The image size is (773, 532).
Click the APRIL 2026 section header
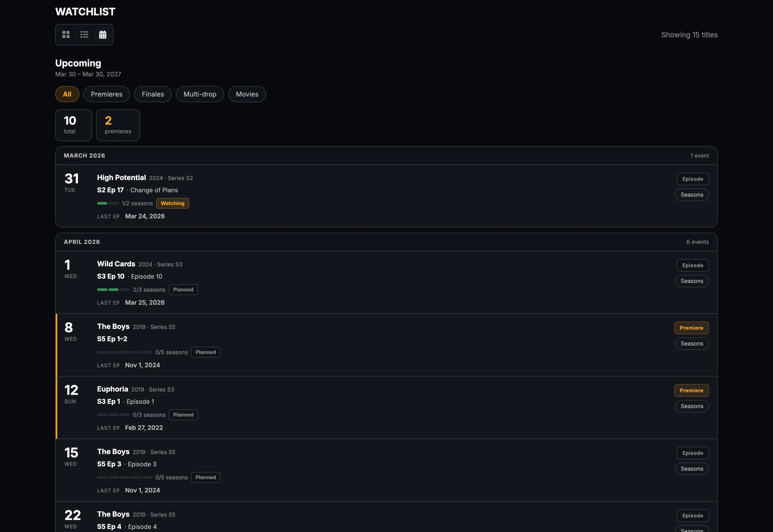pyautogui.click(x=386, y=242)
